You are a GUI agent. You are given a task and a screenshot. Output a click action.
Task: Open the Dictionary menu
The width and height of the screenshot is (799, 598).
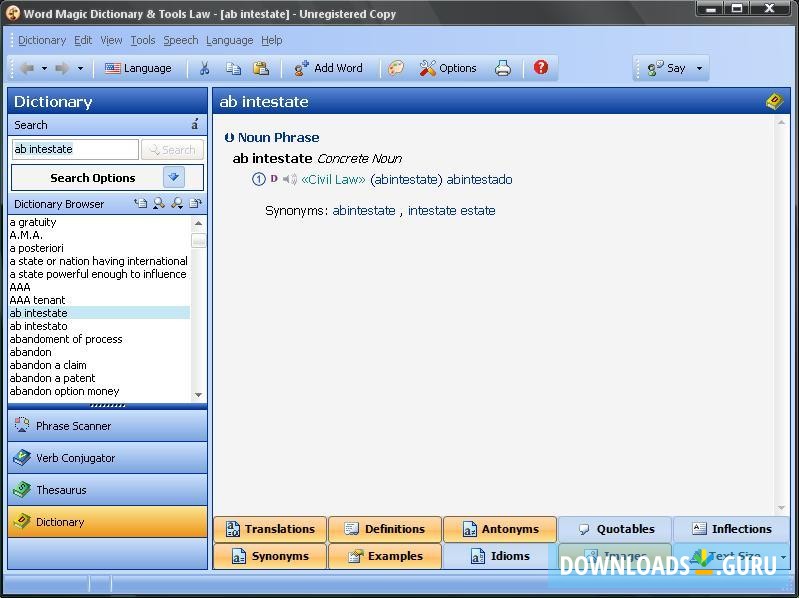click(42, 40)
